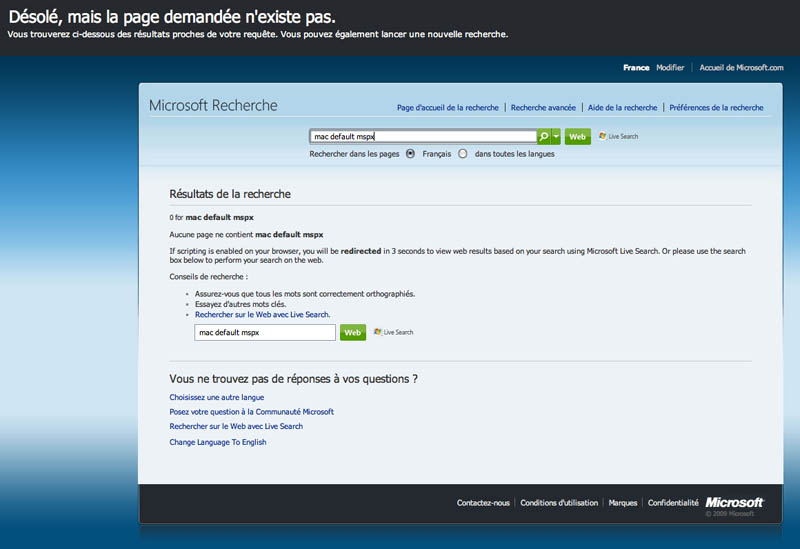The width and height of the screenshot is (800, 549).
Task: Click the '0 for mac default mspx' result count
Action: tap(212, 217)
